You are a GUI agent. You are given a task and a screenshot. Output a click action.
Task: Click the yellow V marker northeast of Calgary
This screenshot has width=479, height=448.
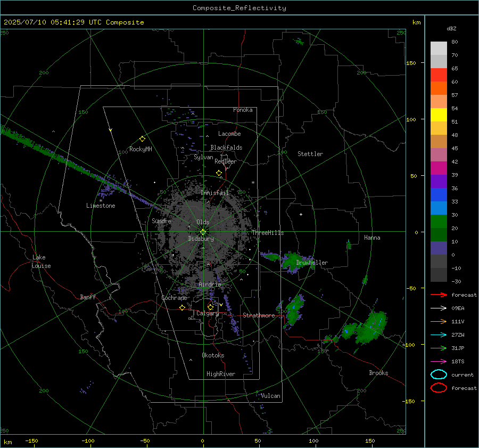[221, 305]
